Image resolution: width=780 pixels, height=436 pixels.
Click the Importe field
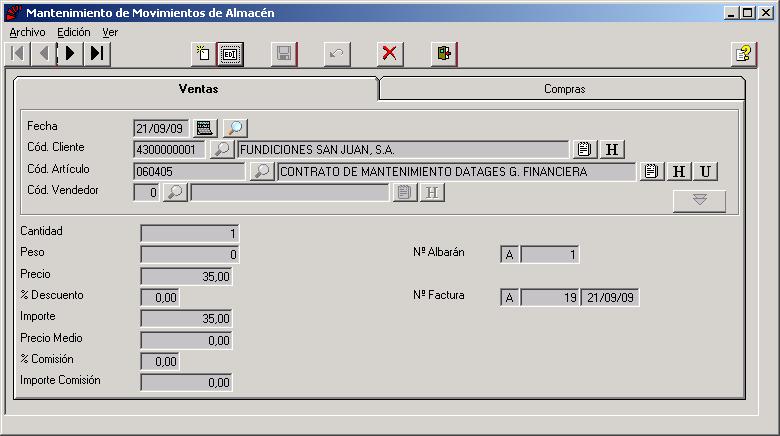coord(187,319)
